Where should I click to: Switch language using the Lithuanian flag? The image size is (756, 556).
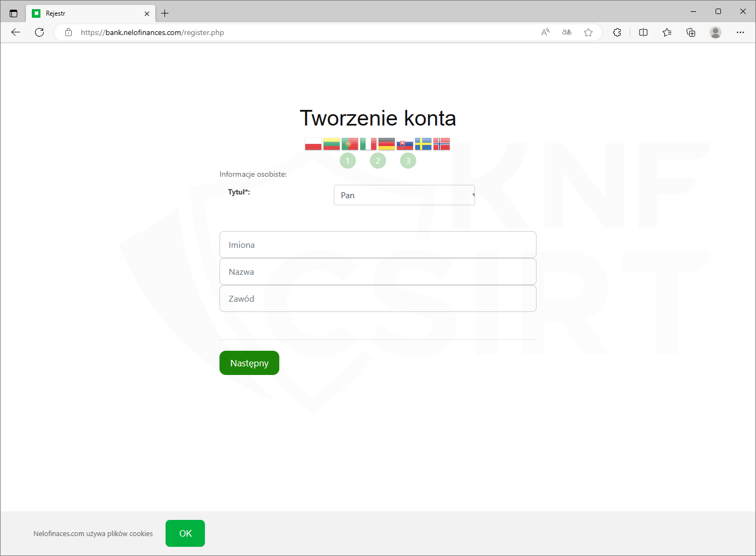pyautogui.click(x=331, y=144)
